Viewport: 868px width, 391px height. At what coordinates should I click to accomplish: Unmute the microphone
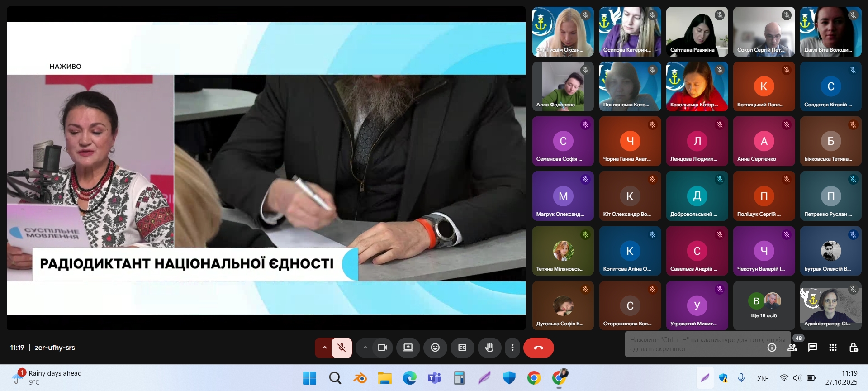(342, 348)
